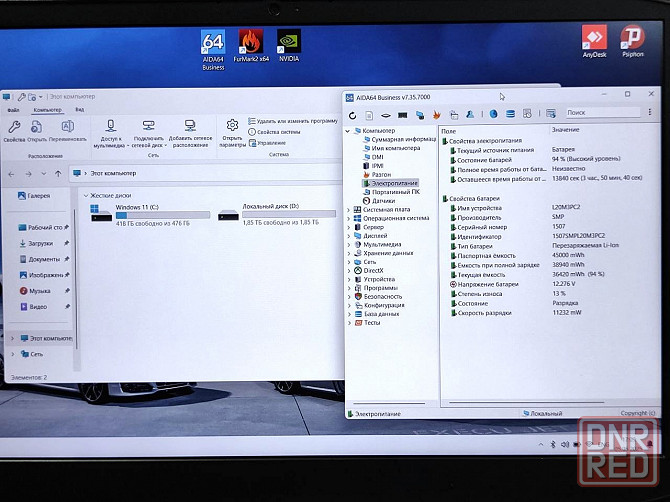Click Explorer forward navigation arrow
This screenshot has height=502, width=670.
pyautogui.click(x=28, y=174)
